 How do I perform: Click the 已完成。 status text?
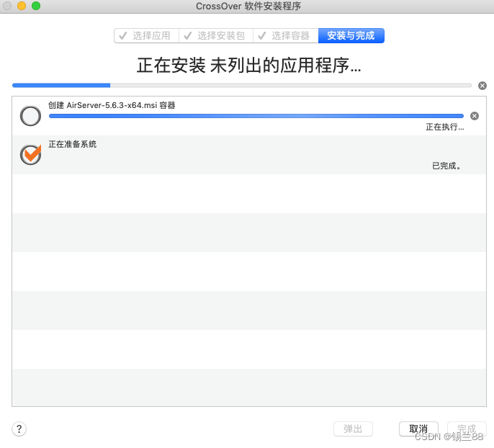[446, 166]
